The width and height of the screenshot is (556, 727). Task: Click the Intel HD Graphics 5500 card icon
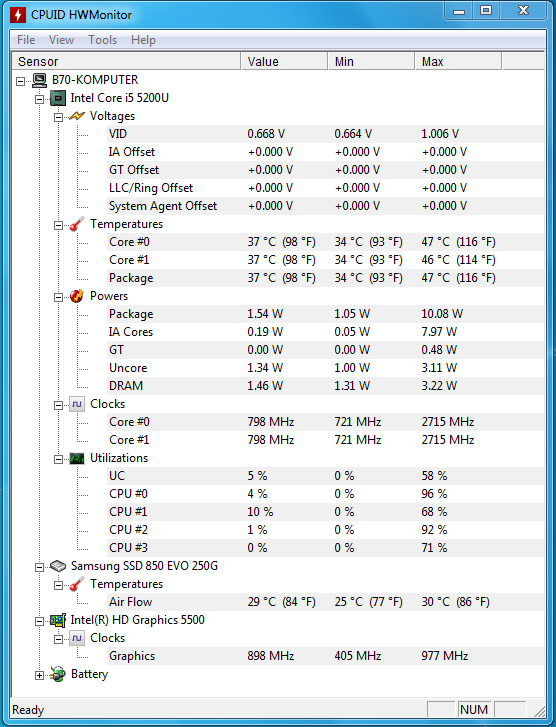point(58,620)
